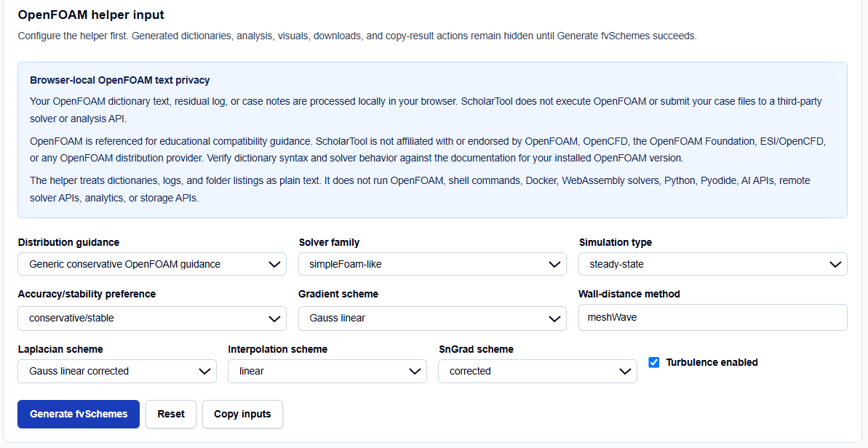Click the 'Configure the helper first' description line

(357, 36)
